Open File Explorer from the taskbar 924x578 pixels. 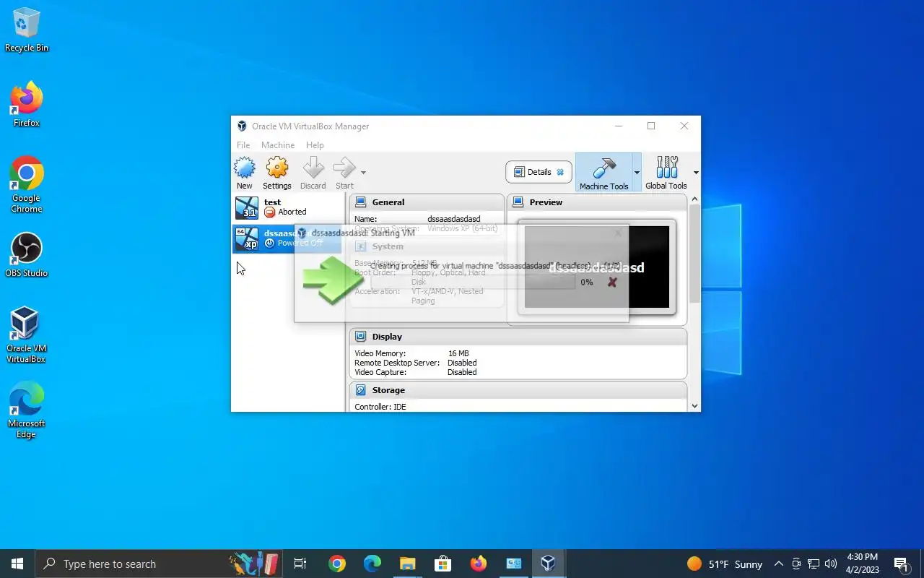[x=407, y=564]
